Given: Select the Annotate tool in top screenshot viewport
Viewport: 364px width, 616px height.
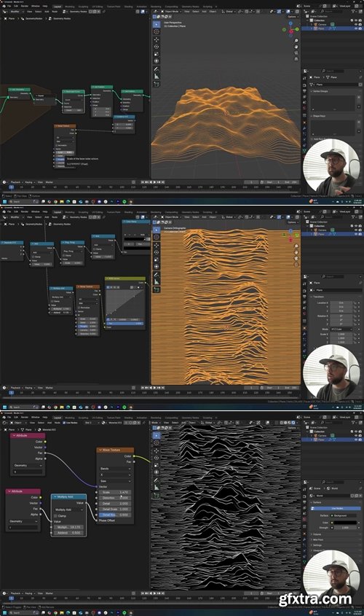Looking at the screenshot, I should (x=157, y=69).
